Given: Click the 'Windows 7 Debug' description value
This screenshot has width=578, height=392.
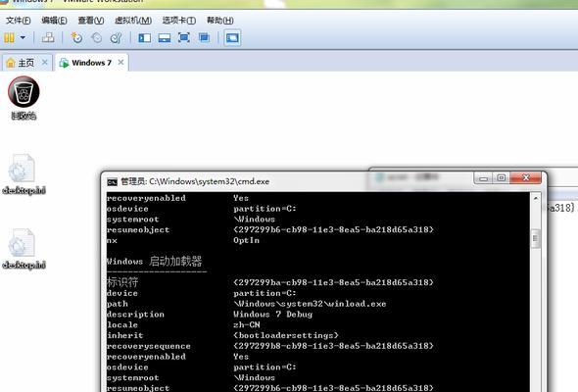Looking at the screenshot, I should click(272, 315).
